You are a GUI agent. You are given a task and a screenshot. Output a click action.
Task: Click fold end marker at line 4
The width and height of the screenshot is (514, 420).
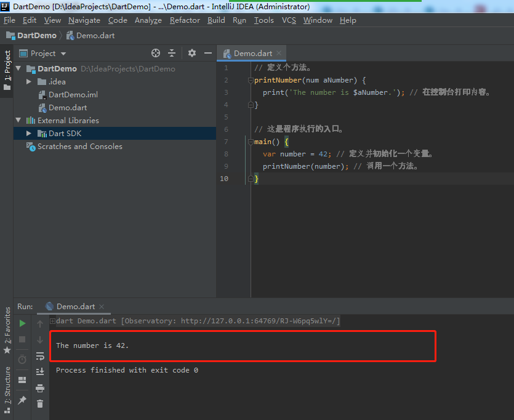coord(251,105)
